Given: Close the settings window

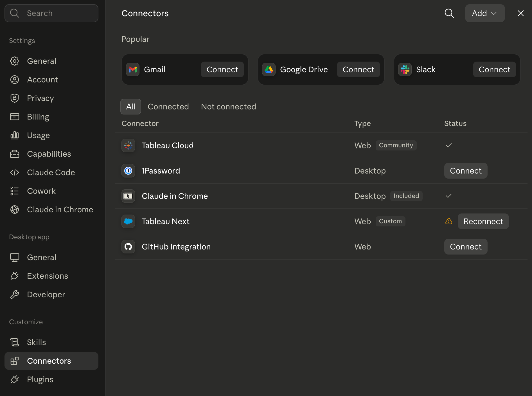Looking at the screenshot, I should (521, 13).
